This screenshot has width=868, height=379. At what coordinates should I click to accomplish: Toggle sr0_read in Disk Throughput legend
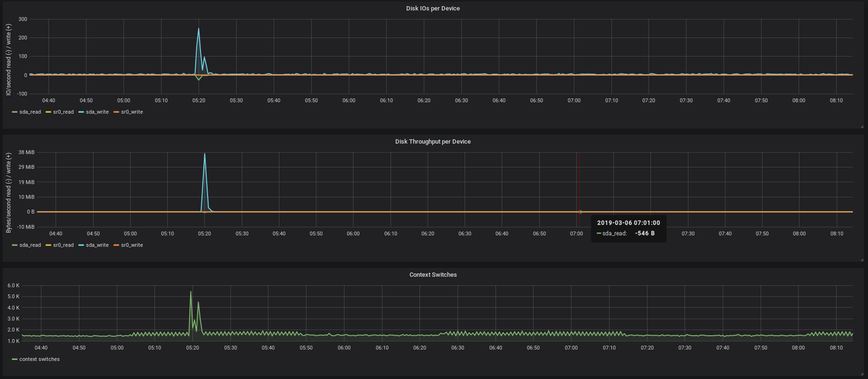click(x=63, y=245)
